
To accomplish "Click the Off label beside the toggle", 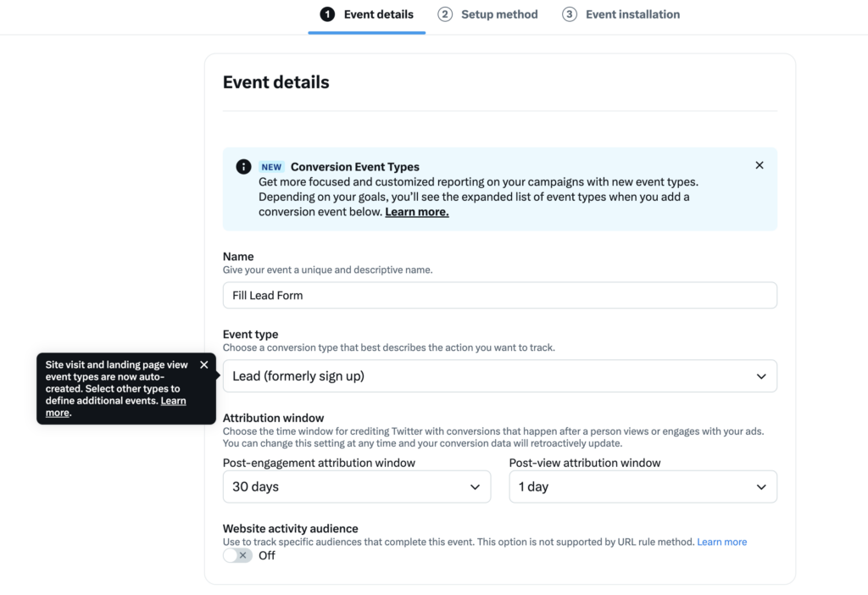I will coord(266,555).
